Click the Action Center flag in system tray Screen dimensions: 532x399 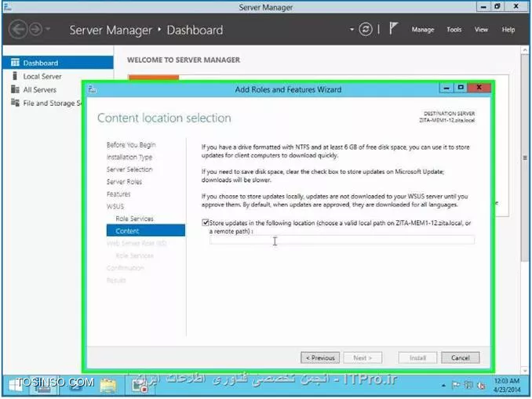tap(455, 385)
